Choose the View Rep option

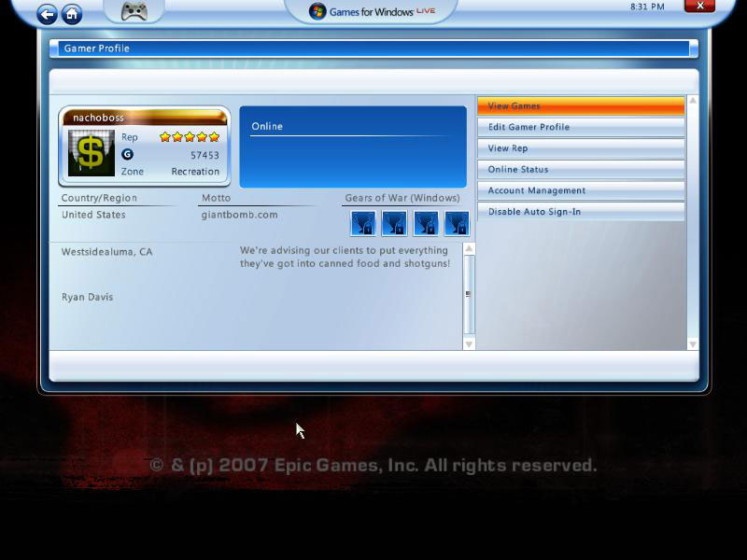point(581,148)
